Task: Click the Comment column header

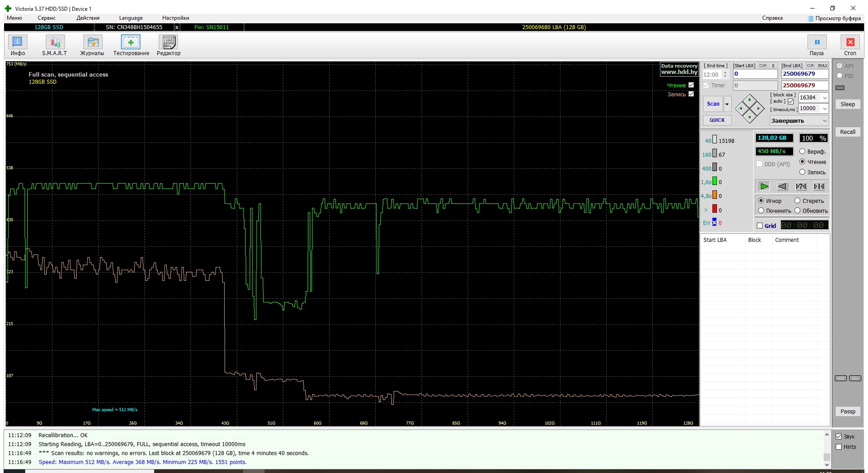Action: click(794, 240)
